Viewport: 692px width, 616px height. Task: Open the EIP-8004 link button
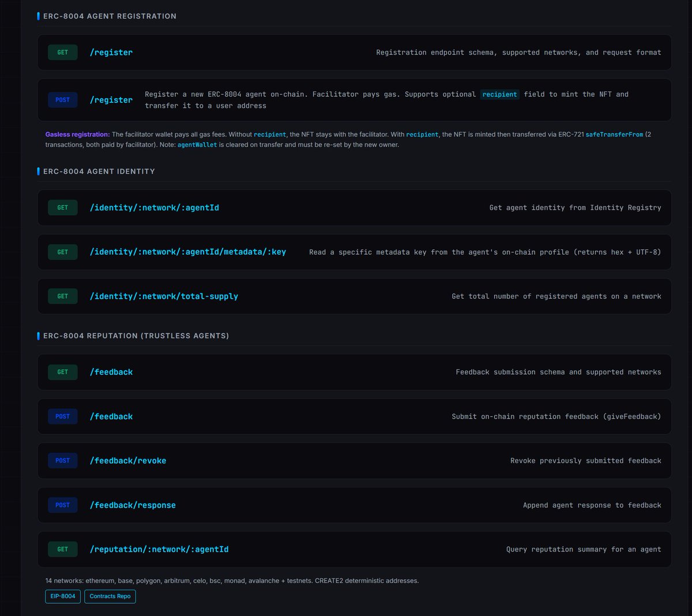click(63, 596)
